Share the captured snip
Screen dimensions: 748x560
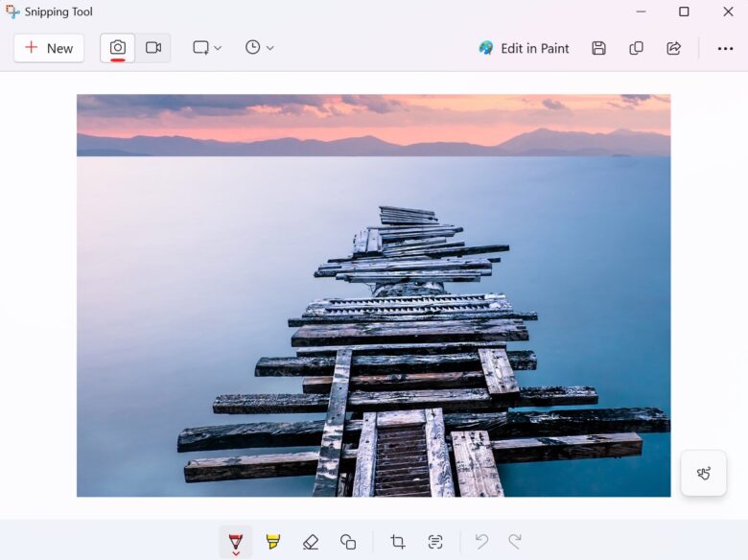pos(673,48)
